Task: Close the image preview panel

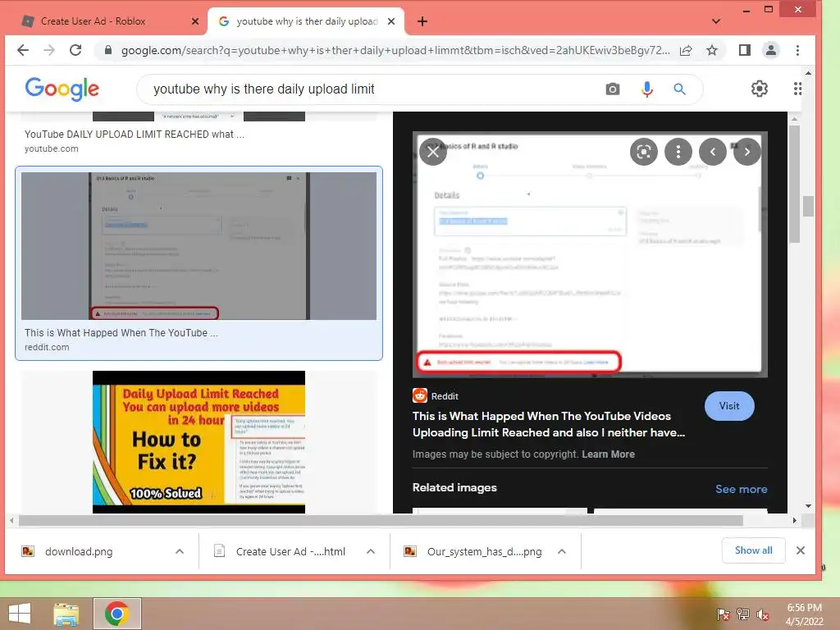Action: coord(433,152)
